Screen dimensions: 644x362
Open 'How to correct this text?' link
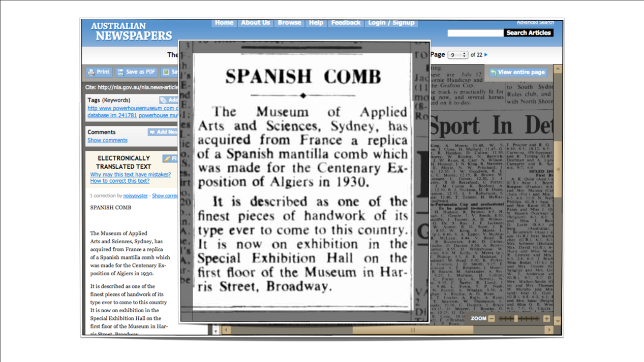tap(120, 181)
